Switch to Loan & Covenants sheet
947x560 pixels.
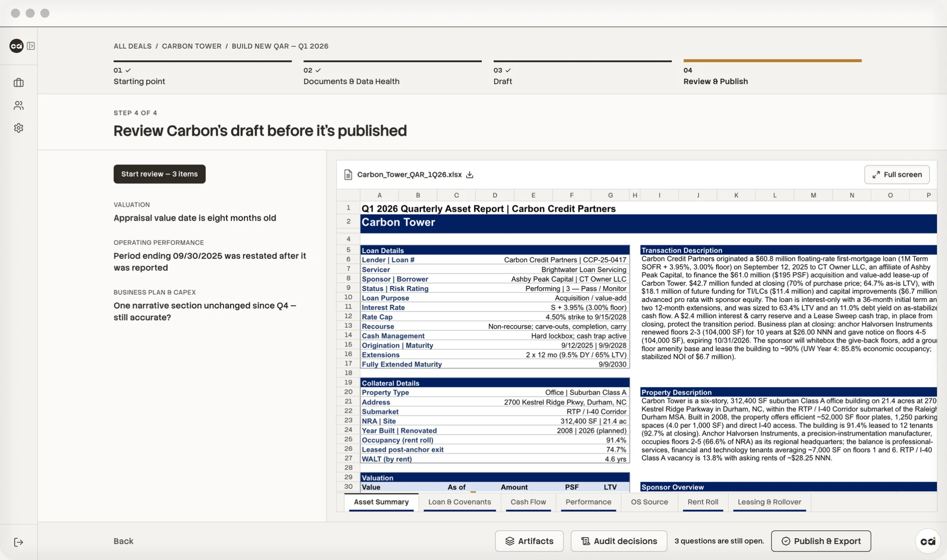click(459, 502)
